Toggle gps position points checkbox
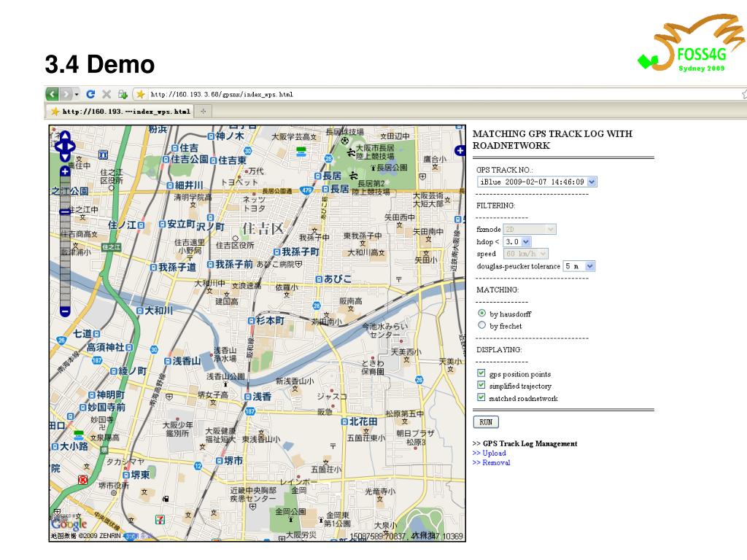The width and height of the screenshot is (747, 560). tap(481, 373)
